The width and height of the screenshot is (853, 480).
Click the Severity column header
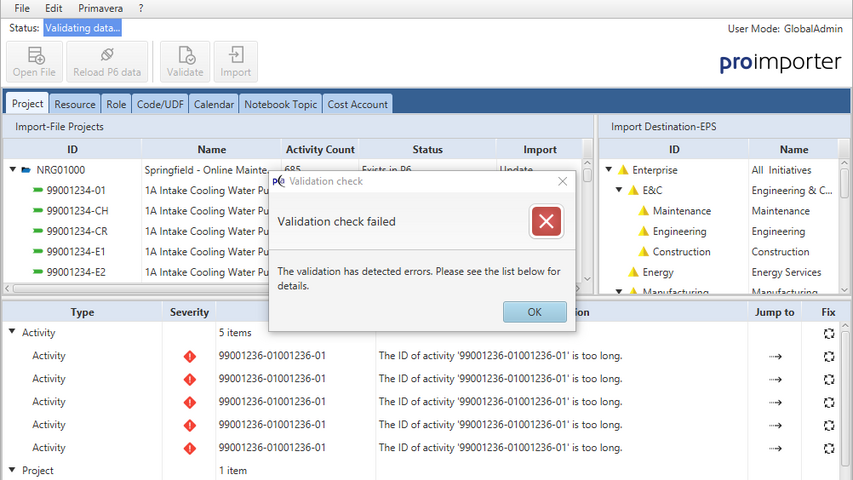[189, 312]
